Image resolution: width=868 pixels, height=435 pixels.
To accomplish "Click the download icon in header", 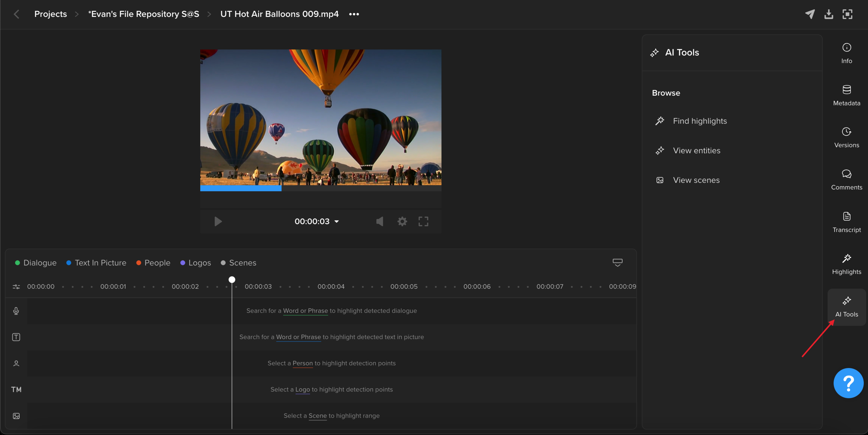I will pos(829,14).
